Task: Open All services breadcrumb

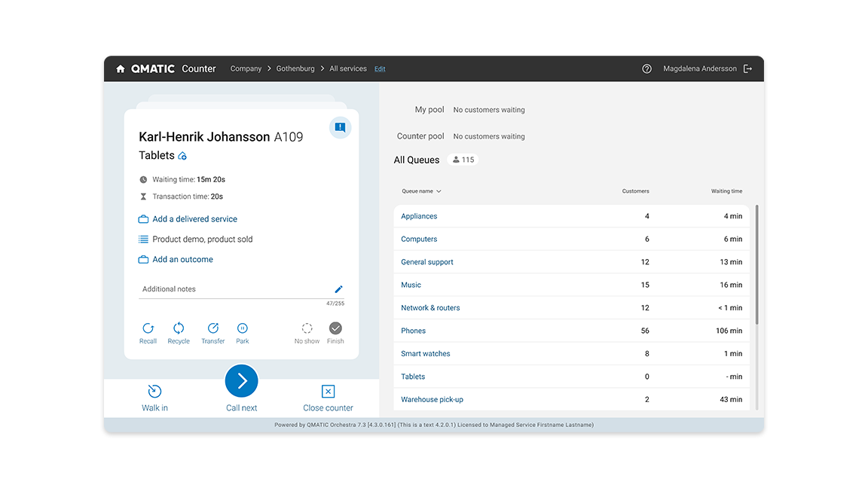Action: tap(347, 69)
